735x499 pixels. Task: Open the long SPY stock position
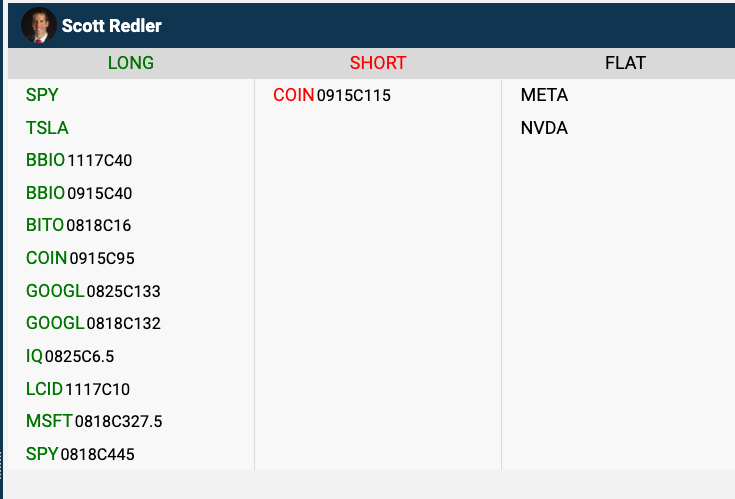[42, 96]
